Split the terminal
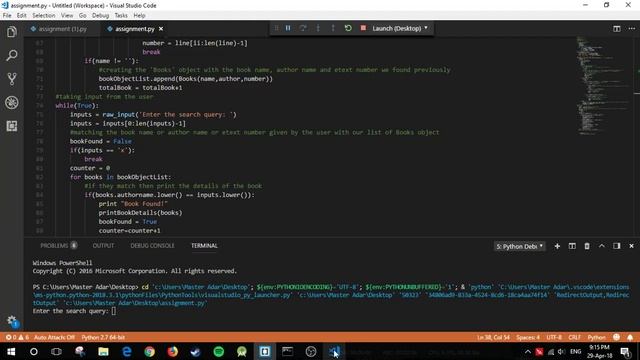This screenshot has height=360, width=640. [x=572, y=246]
